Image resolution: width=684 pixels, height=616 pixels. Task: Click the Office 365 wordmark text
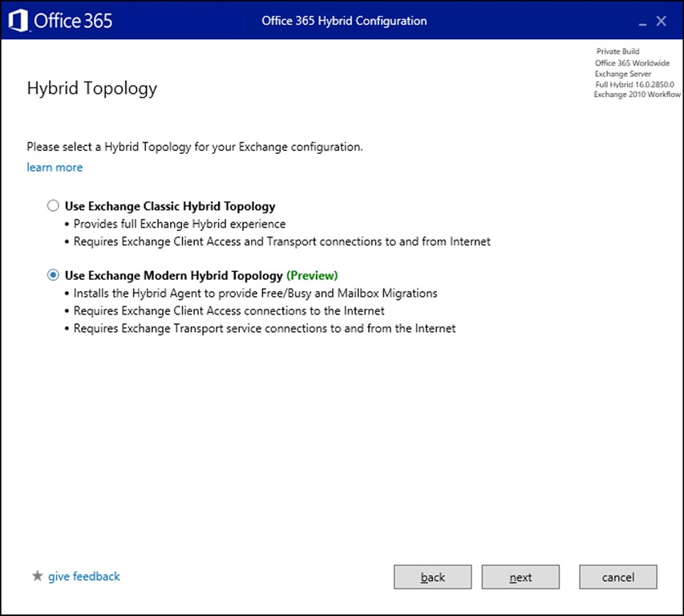point(73,21)
